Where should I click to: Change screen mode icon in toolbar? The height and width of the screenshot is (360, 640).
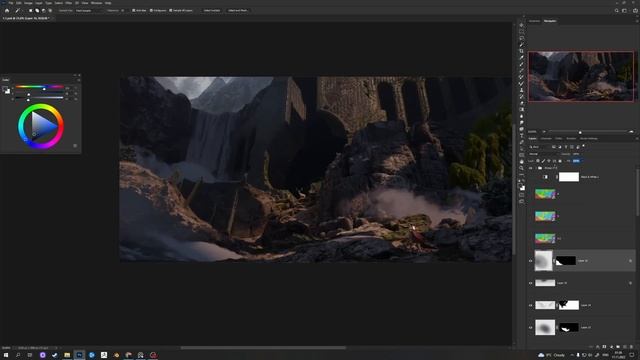522,201
